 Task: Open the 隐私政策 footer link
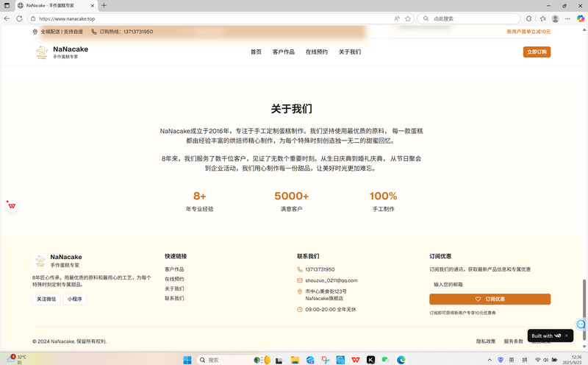pyautogui.click(x=486, y=341)
